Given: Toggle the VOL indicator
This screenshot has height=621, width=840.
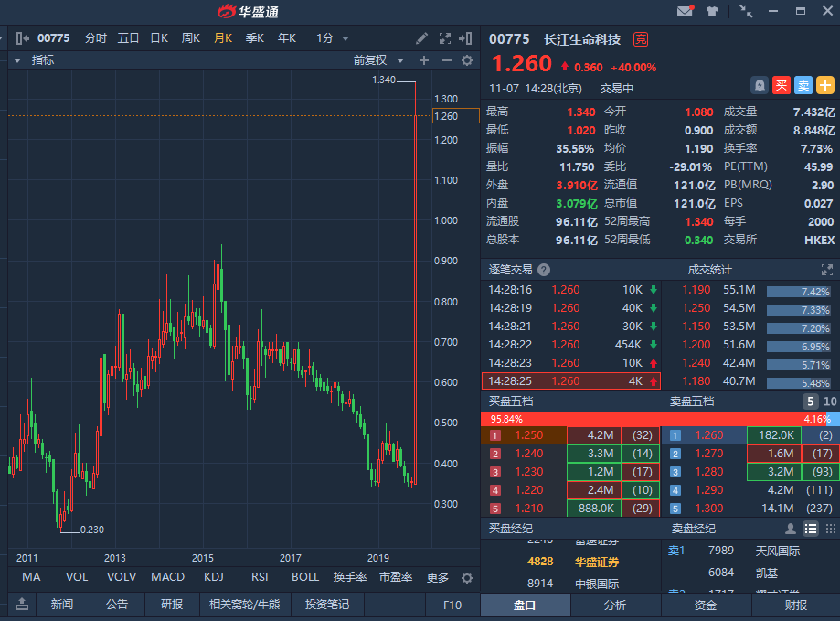Looking at the screenshot, I should tap(77, 577).
